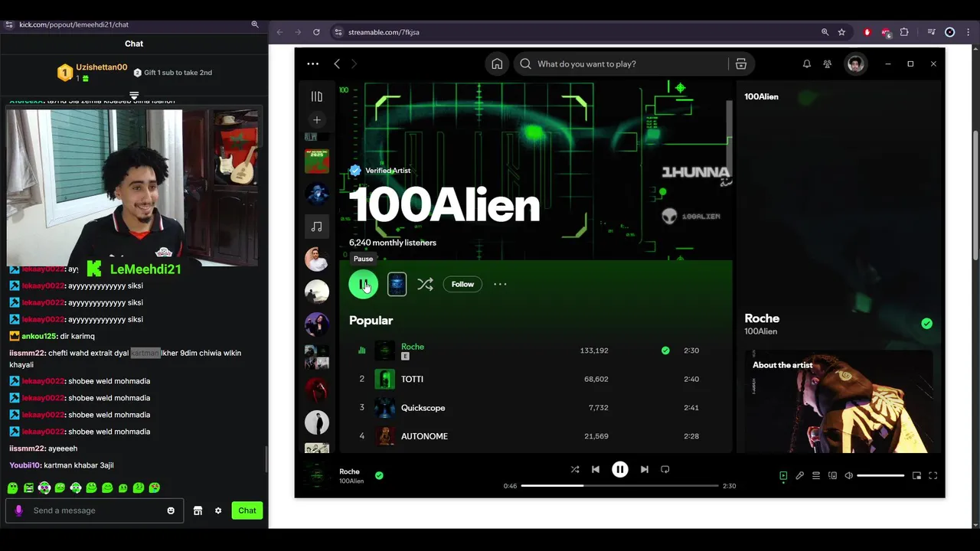Adjust the volume slider
980x551 pixels.
[x=880, y=476]
